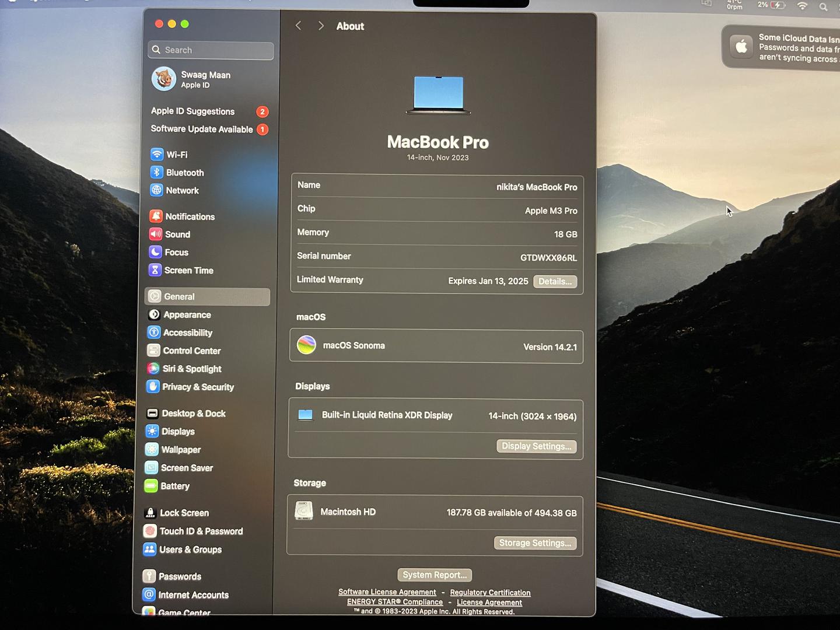Open Notifications bell icon
The height and width of the screenshot is (630, 840).
pyautogui.click(x=156, y=216)
